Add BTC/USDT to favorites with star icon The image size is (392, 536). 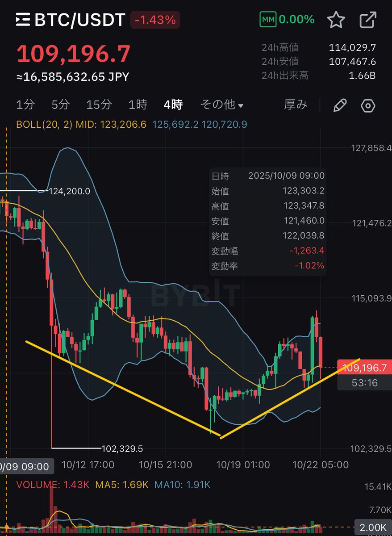[336, 20]
